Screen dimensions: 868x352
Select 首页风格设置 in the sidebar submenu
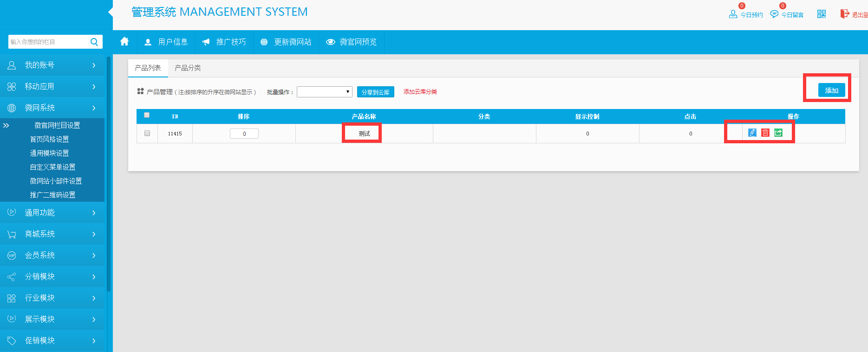[x=49, y=139]
